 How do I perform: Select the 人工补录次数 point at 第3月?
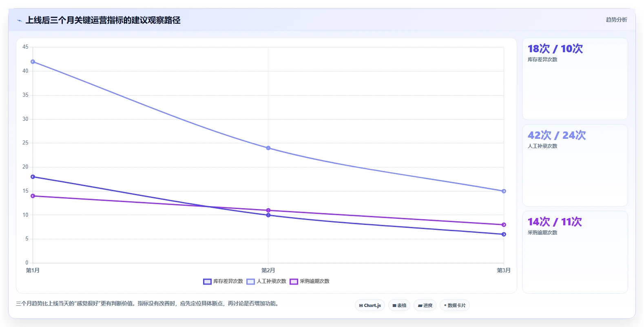(504, 191)
